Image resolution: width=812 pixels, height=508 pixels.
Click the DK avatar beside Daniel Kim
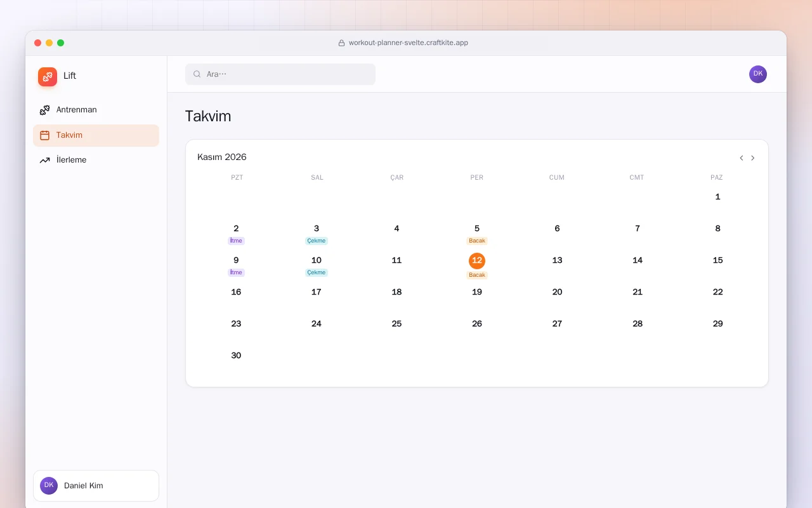point(49,486)
